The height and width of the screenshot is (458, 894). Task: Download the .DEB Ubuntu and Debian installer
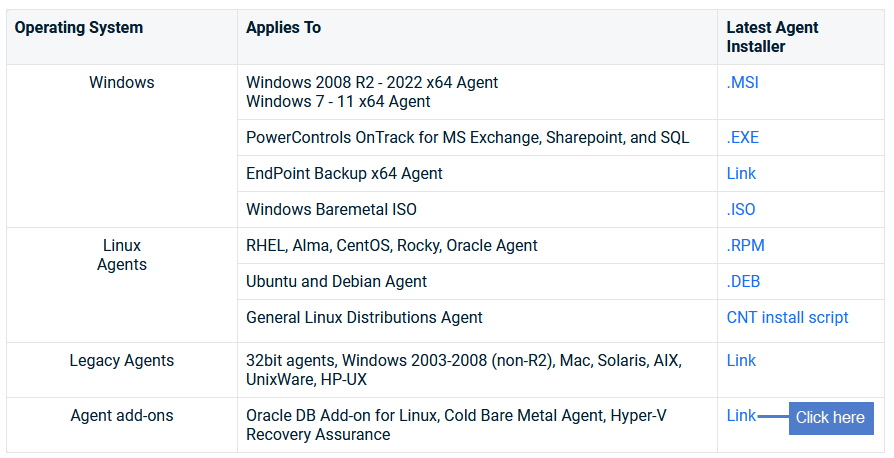743,281
